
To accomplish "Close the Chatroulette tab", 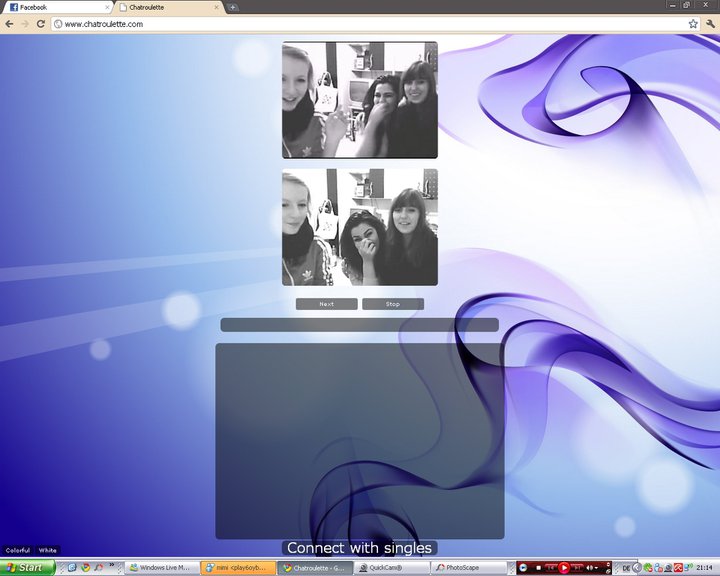I will tap(217, 7).
